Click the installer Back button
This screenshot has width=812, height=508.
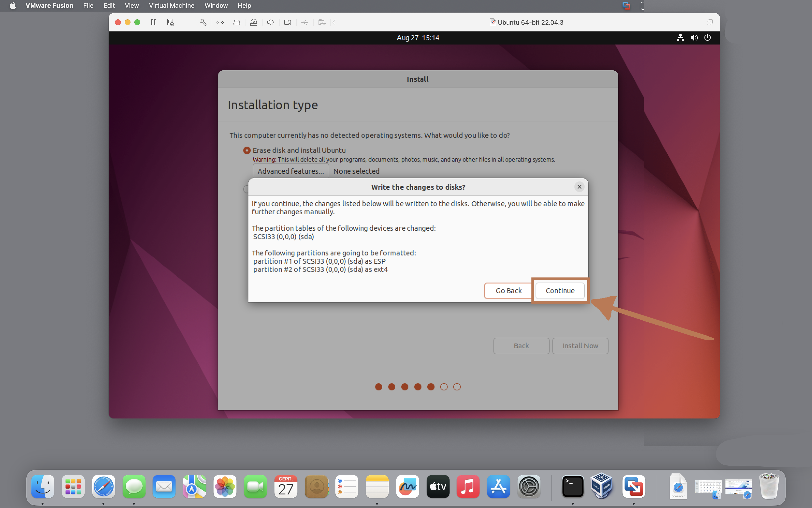tap(521, 346)
